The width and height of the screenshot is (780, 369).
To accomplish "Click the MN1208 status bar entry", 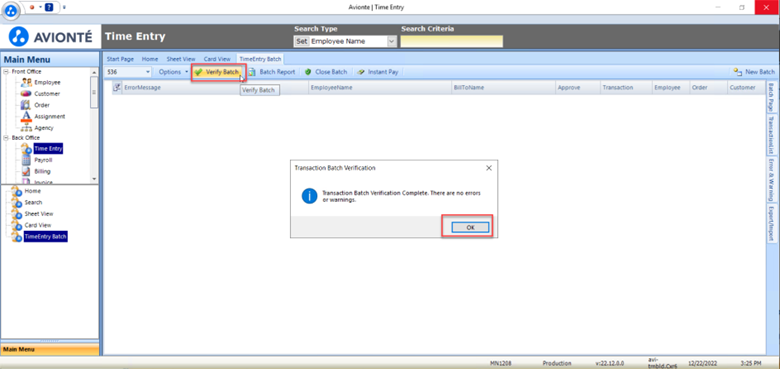I will coord(501,363).
